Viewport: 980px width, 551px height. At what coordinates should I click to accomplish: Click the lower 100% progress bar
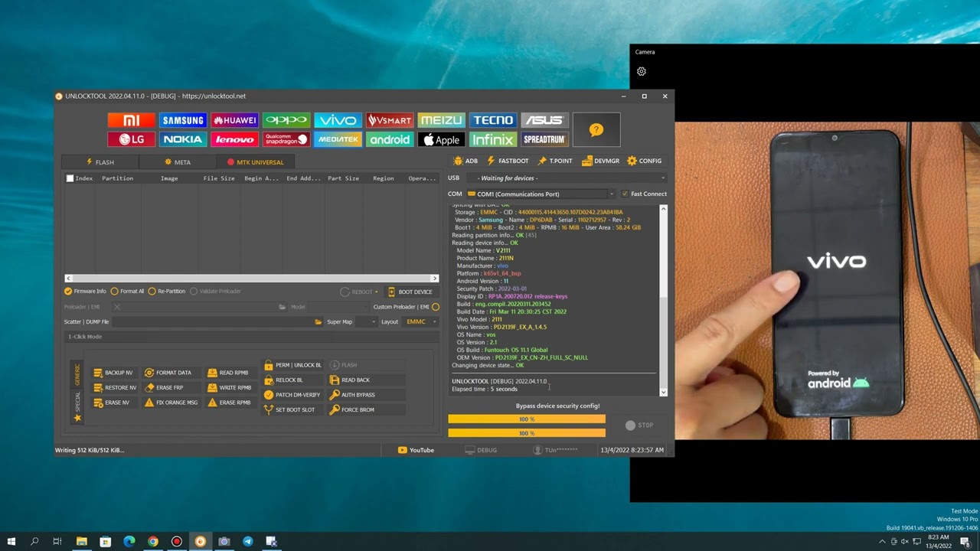pos(527,433)
